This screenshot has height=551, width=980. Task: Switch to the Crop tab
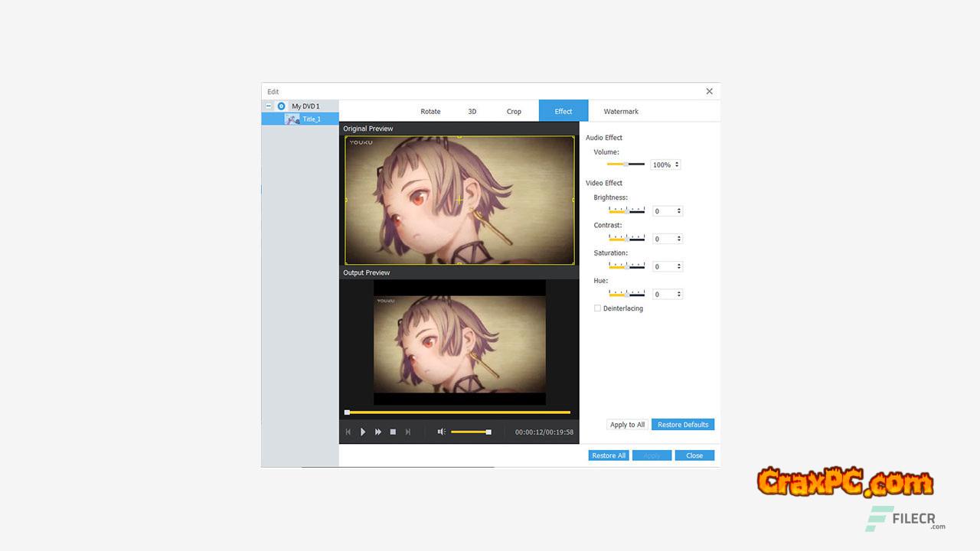click(x=514, y=111)
